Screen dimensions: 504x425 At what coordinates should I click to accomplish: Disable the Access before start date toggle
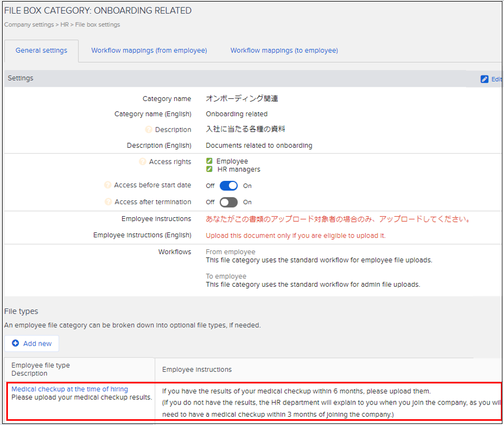click(228, 186)
